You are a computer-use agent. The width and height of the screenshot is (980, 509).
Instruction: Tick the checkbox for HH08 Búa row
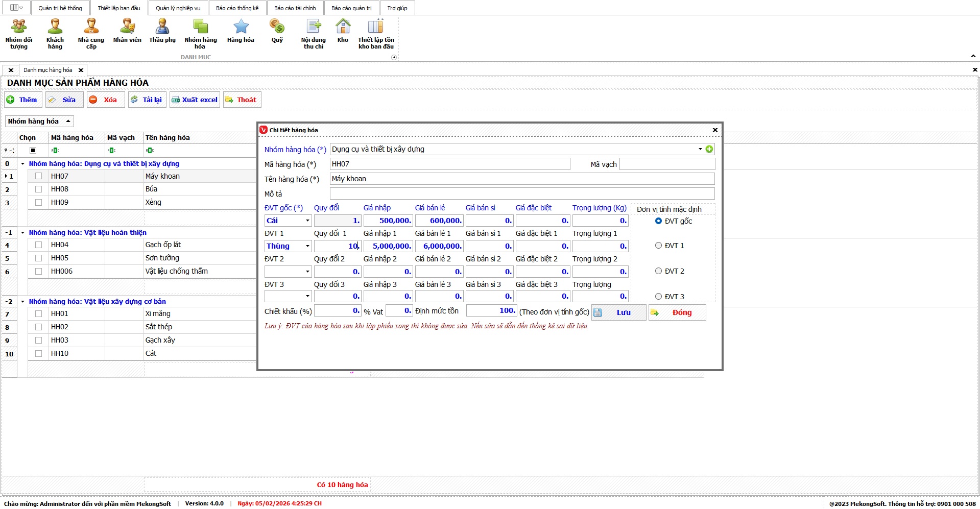[x=38, y=189]
